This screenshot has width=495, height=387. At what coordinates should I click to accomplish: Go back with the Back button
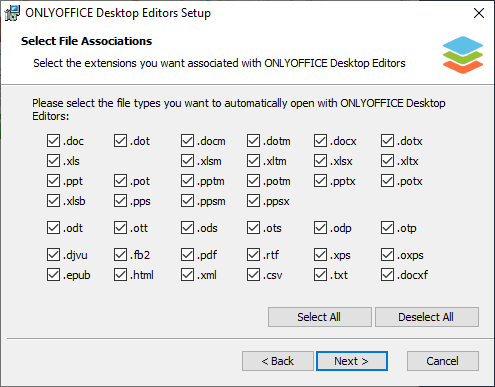[x=278, y=361]
